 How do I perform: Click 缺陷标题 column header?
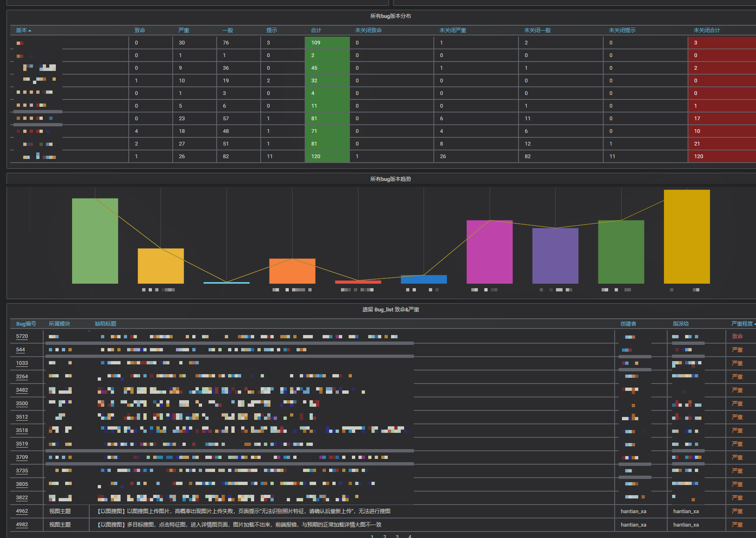[105, 324]
